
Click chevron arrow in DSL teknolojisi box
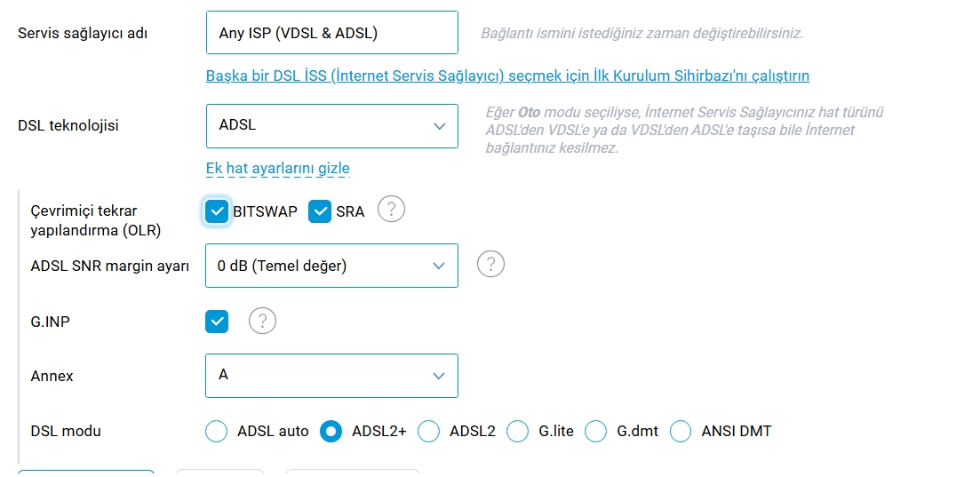click(x=440, y=125)
